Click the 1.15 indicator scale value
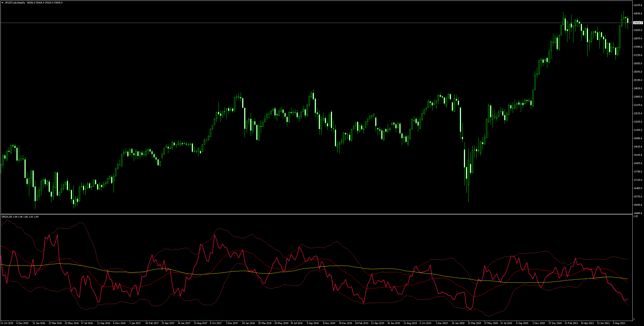This screenshot has height=326, width=644. point(636,216)
